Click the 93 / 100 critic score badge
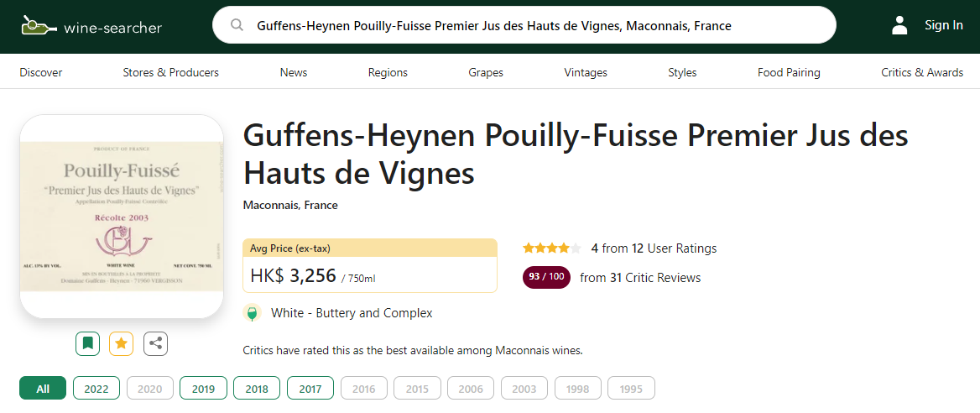The height and width of the screenshot is (413, 980). pyautogui.click(x=545, y=277)
